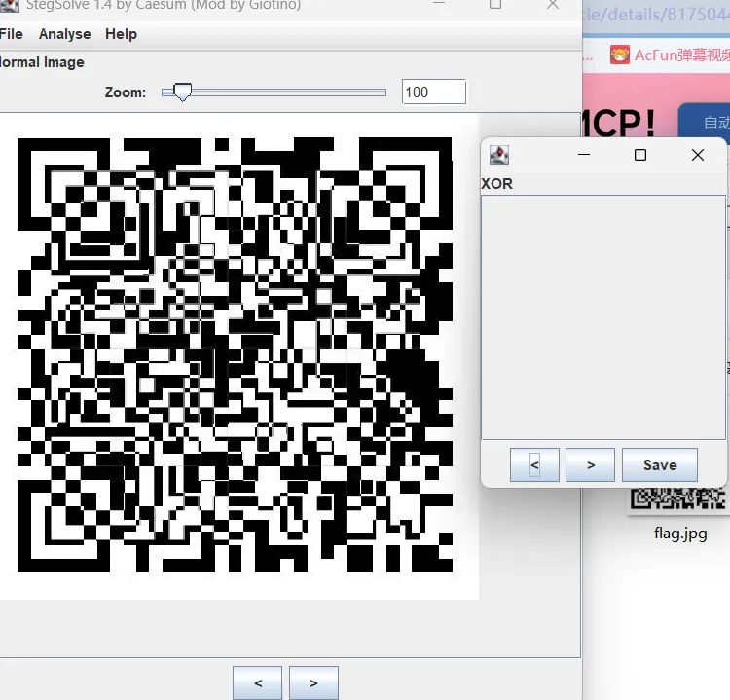Click previous filter button in main StegSolve window
730x700 pixels.
(258, 682)
